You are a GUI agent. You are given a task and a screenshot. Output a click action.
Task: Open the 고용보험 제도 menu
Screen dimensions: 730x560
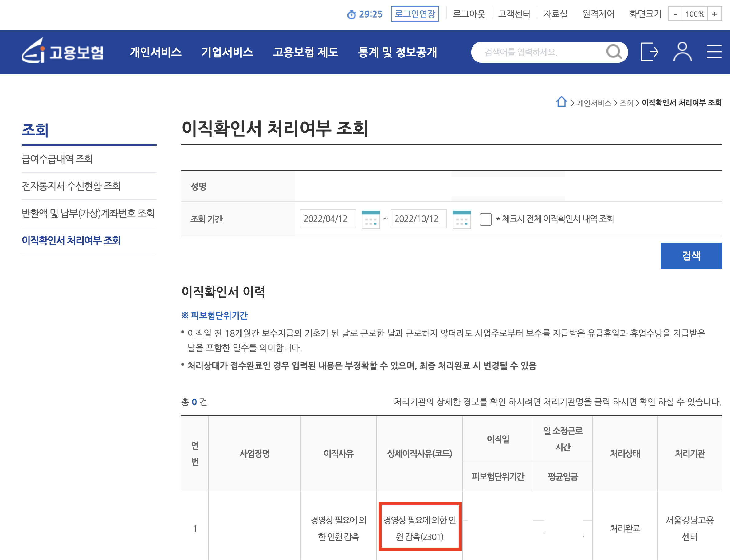[x=305, y=52]
